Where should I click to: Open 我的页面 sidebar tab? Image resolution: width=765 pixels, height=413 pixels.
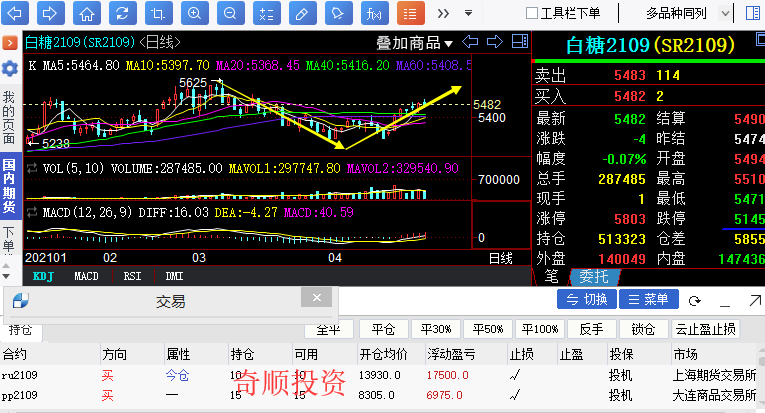tap(9, 118)
